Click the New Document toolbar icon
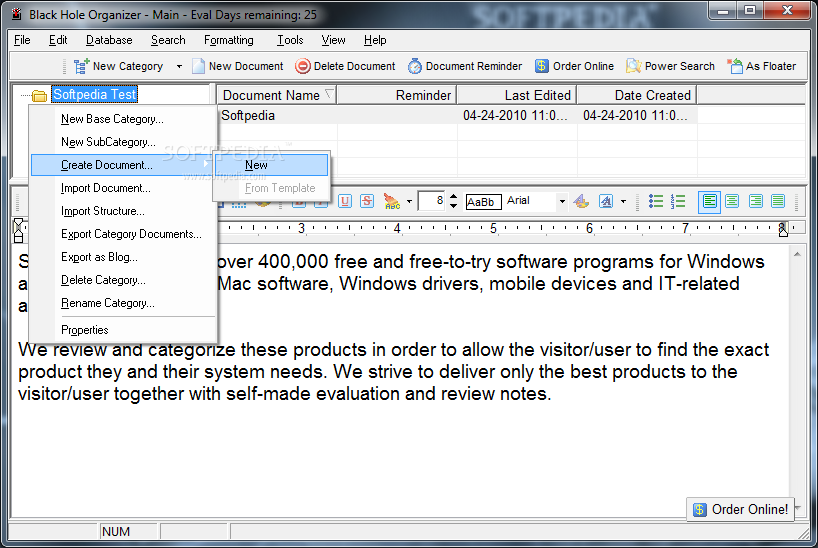Viewport: 818px width, 548px height. 198,66
